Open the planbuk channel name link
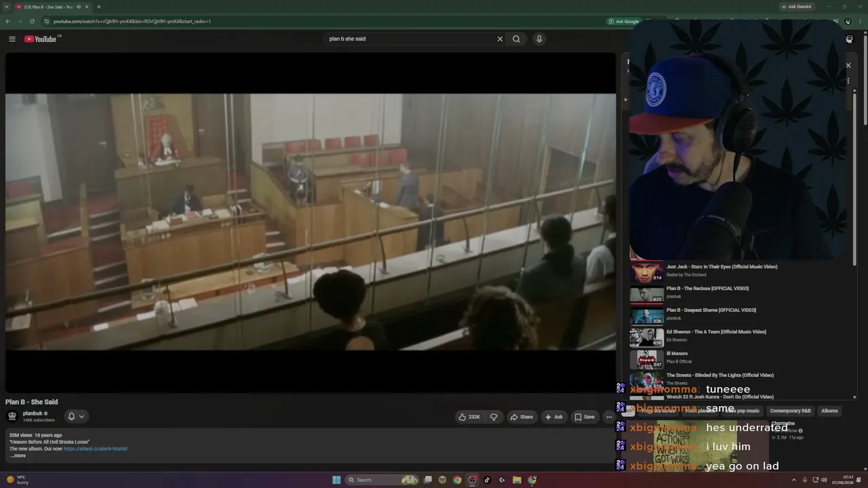This screenshot has height=488, width=868. click(x=33, y=413)
